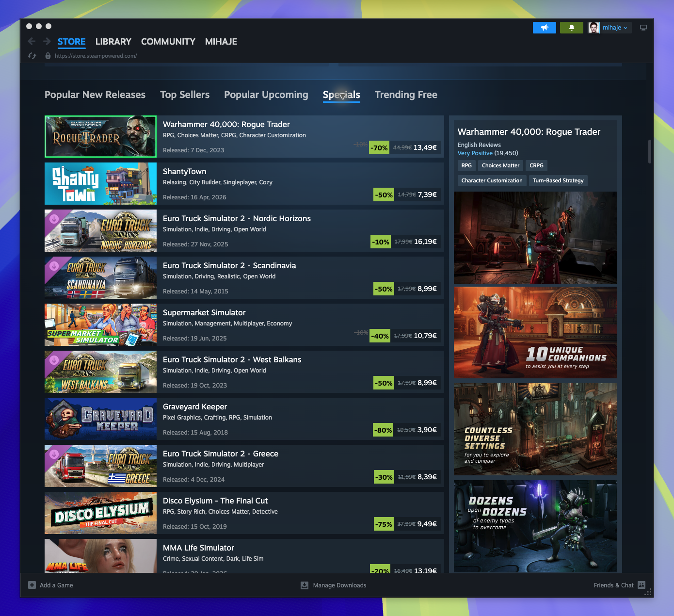Click the back navigation arrow
Image resolution: width=674 pixels, height=616 pixels.
32,41
